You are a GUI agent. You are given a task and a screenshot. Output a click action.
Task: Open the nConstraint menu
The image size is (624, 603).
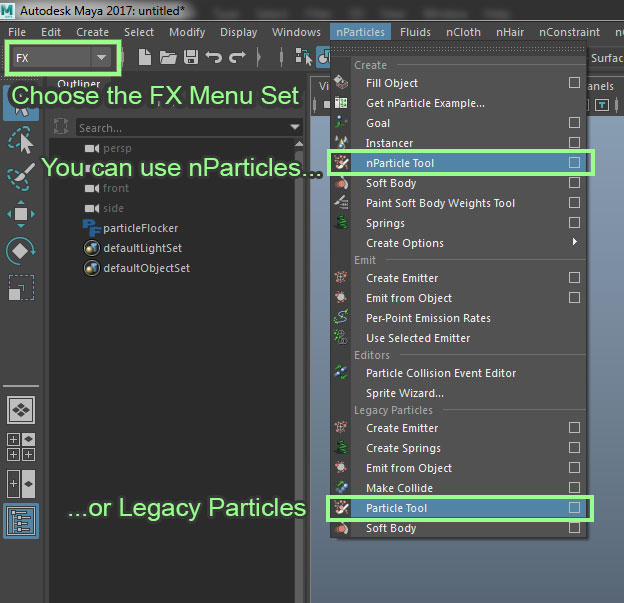(x=569, y=32)
